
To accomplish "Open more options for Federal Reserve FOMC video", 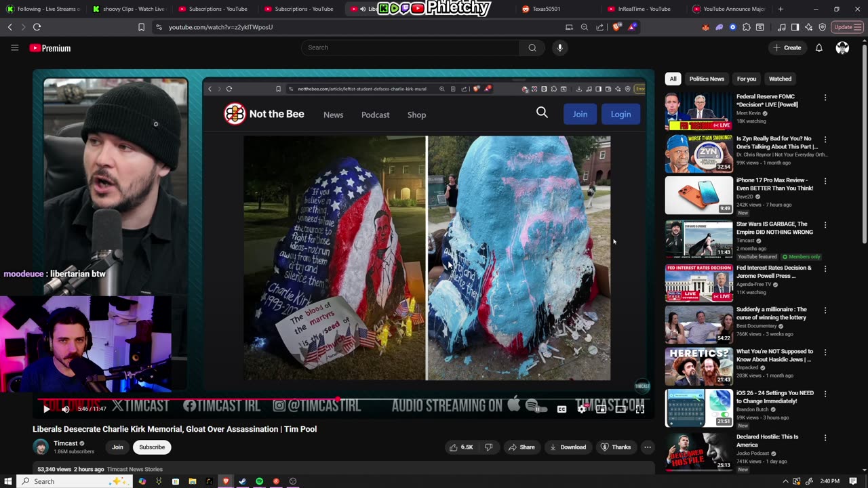I will pyautogui.click(x=825, y=98).
